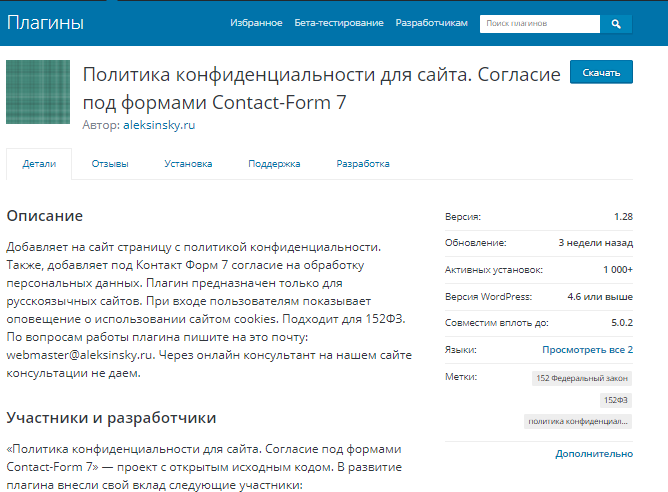Click the version value 1.28
Image resolution: width=668 pixels, height=492 pixels.
click(x=623, y=217)
